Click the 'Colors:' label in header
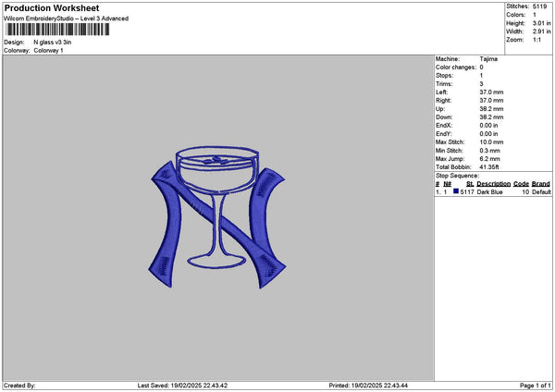The height and width of the screenshot is (392, 555). click(516, 15)
